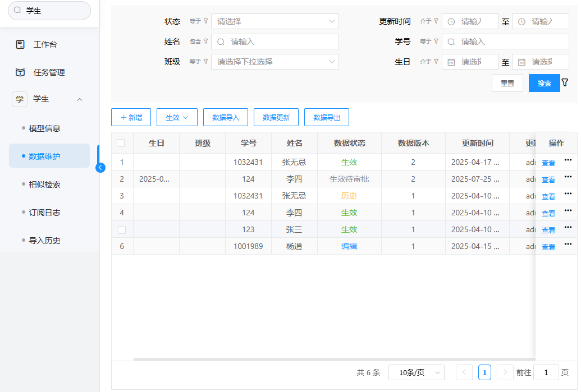Check the checkbox for 张三 row
Viewport: 581px width, 392px height.
coord(122,229)
